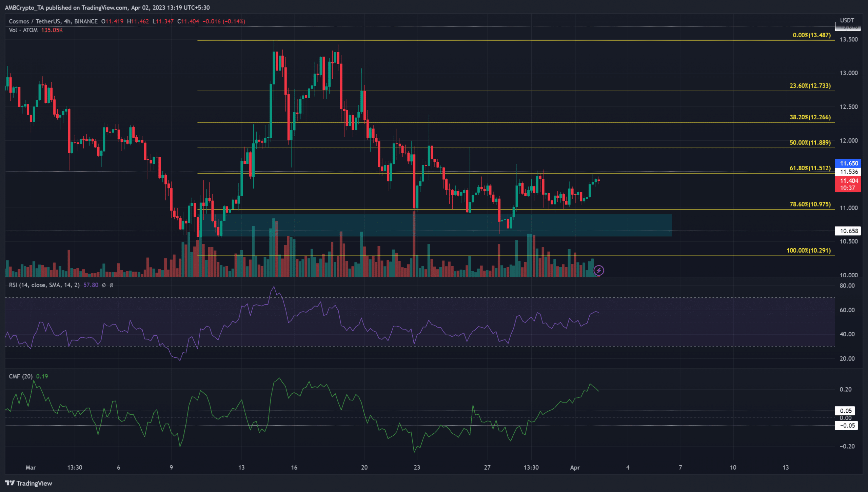Click the 38.20%(12.266) Fibonacci label

810,117
